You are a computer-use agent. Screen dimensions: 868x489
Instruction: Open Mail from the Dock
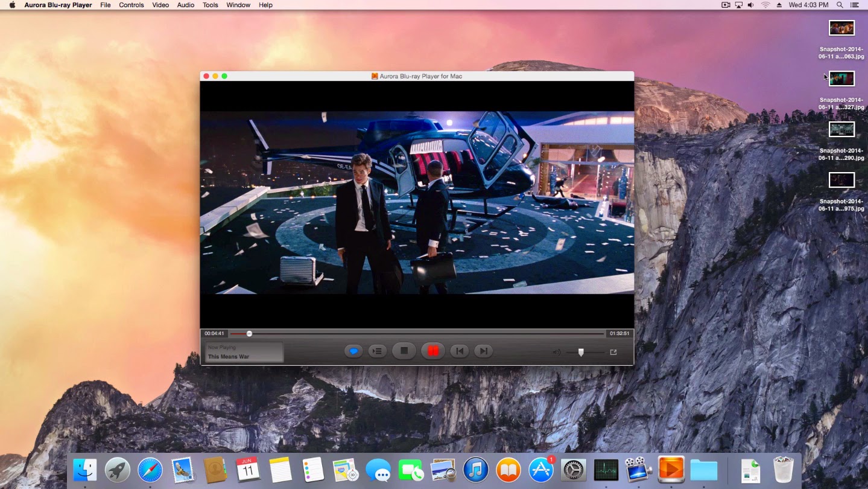182,470
